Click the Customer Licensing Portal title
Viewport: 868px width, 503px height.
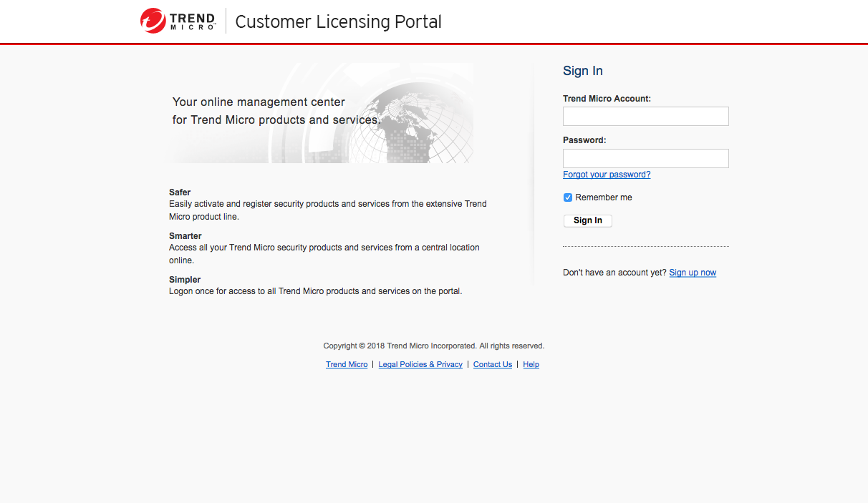tap(338, 22)
